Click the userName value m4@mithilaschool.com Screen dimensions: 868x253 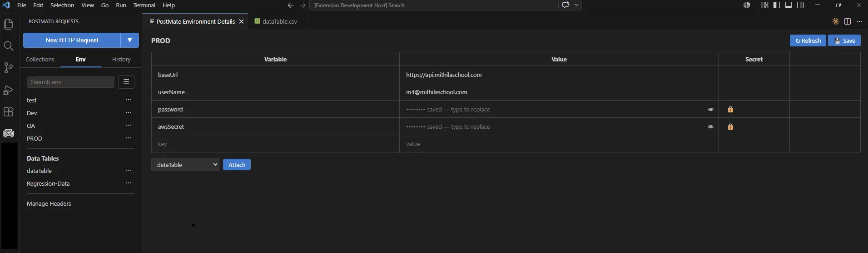(x=436, y=92)
